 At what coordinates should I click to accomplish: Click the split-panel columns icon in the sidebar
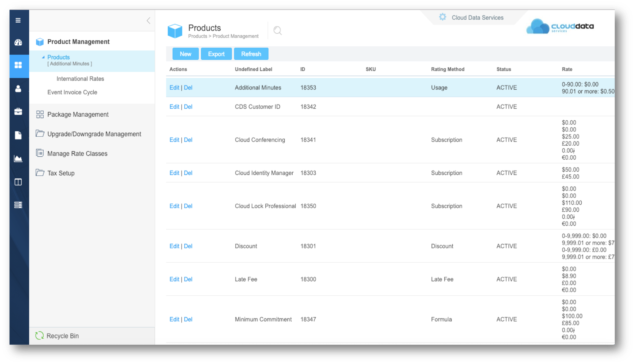(18, 182)
